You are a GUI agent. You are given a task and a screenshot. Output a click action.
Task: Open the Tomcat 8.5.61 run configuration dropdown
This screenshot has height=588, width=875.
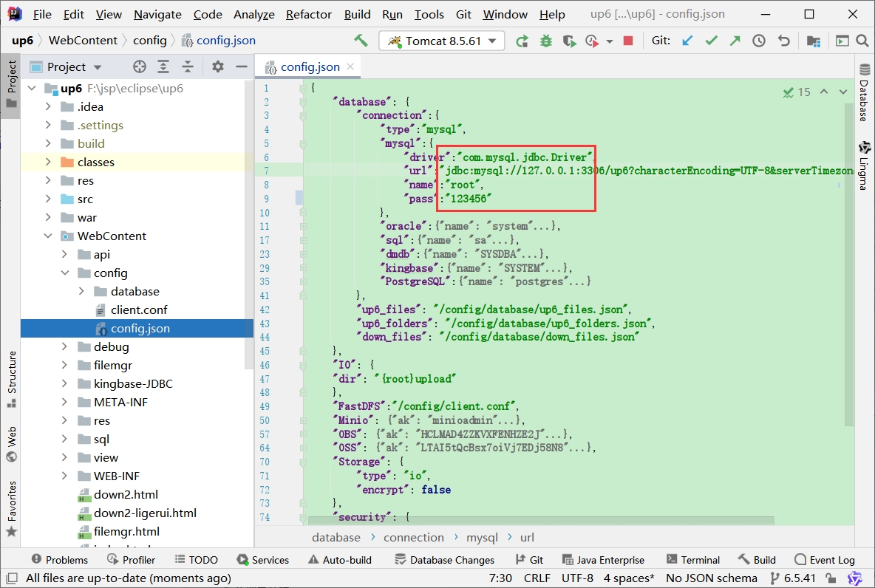click(441, 41)
